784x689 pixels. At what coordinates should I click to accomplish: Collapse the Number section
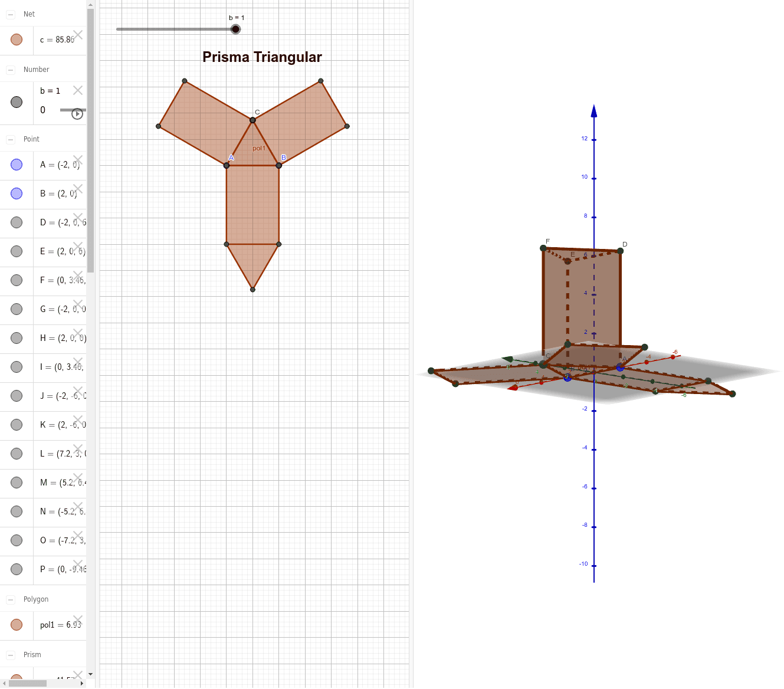click(x=10, y=69)
